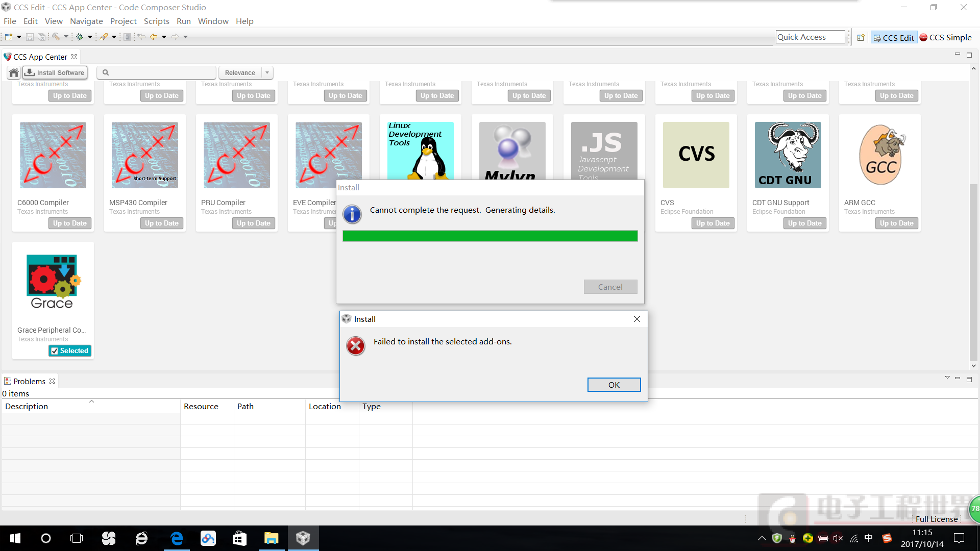Viewport: 980px width, 551px height.
Task: Click Up to Date under CDT GNU Support
Action: (x=805, y=223)
